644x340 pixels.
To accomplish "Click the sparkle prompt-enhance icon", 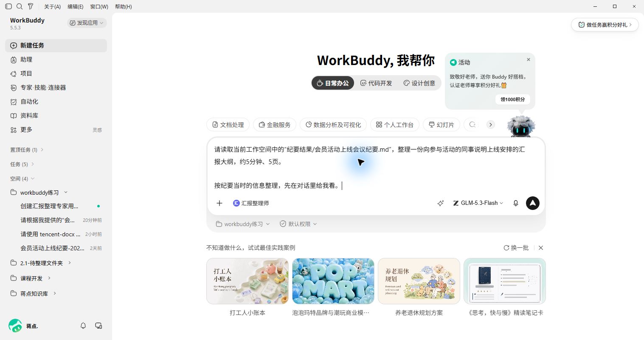I will pos(441,203).
